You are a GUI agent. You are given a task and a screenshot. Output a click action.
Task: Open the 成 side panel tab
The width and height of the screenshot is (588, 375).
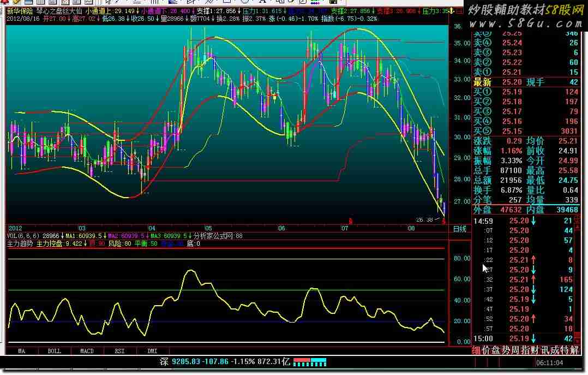pos(554,350)
